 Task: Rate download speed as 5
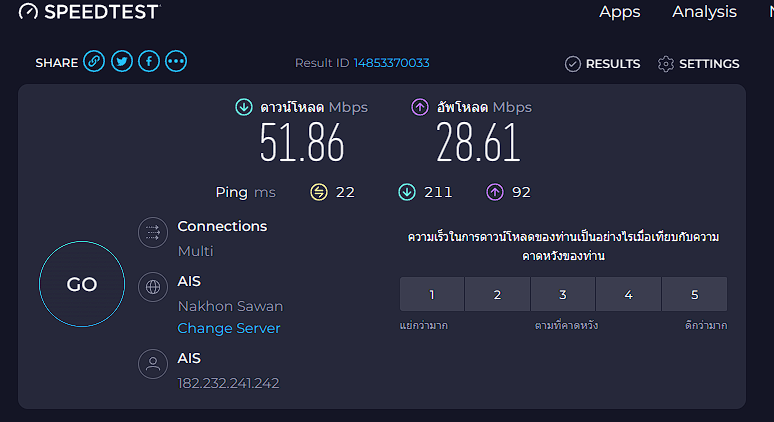click(694, 295)
